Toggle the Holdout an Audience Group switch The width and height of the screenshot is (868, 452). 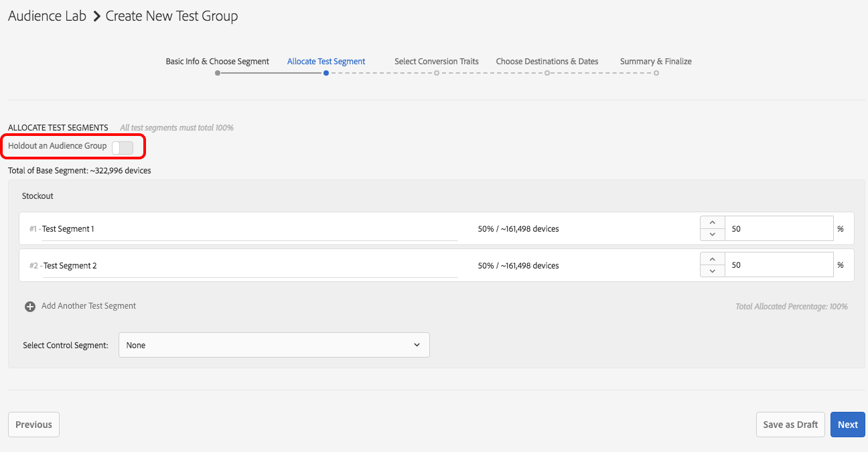pos(123,147)
